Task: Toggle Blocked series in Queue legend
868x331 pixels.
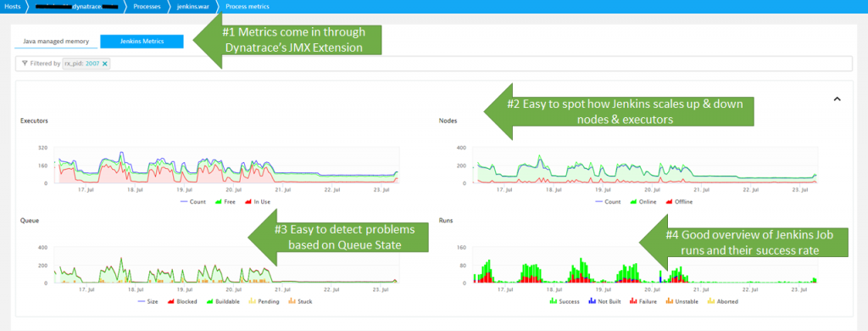Action: click(x=181, y=301)
